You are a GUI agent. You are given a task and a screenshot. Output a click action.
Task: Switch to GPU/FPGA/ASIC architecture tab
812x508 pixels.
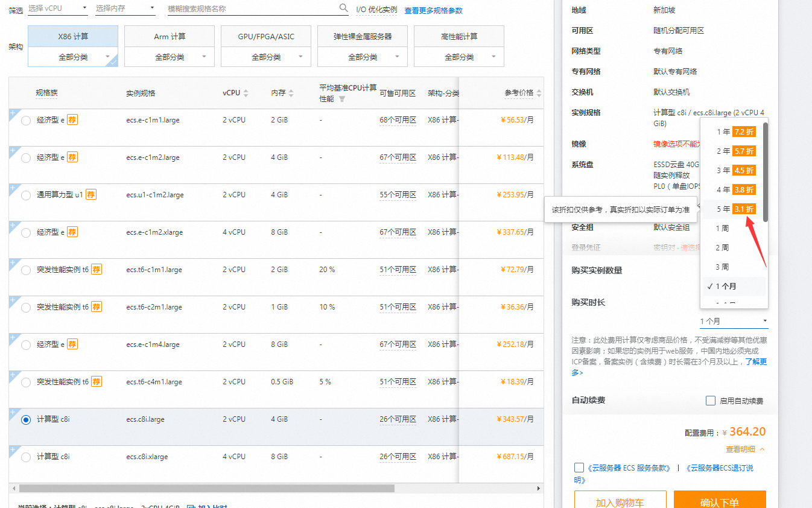click(x=266, y=37)
